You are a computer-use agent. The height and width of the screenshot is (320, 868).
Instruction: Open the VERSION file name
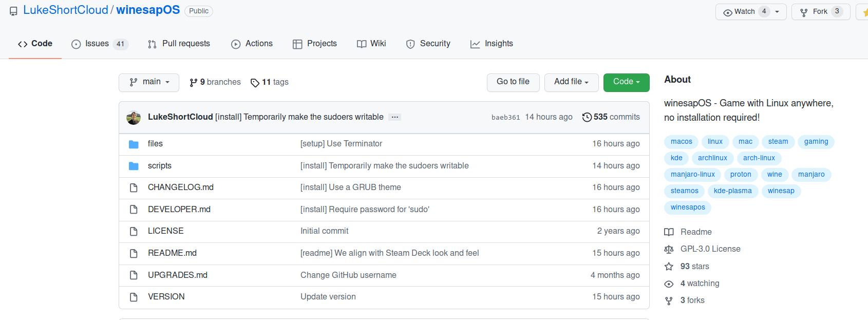pyautogui.click(x=166, y=297)
